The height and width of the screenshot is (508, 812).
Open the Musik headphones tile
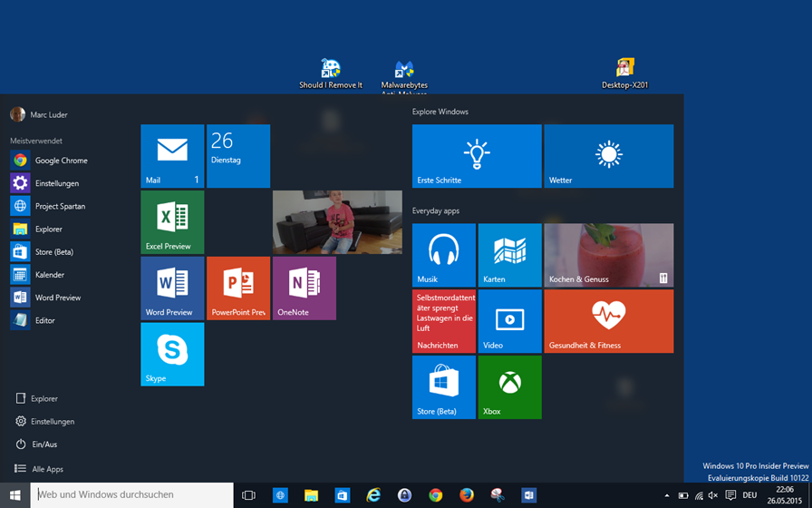coord(443,255)
